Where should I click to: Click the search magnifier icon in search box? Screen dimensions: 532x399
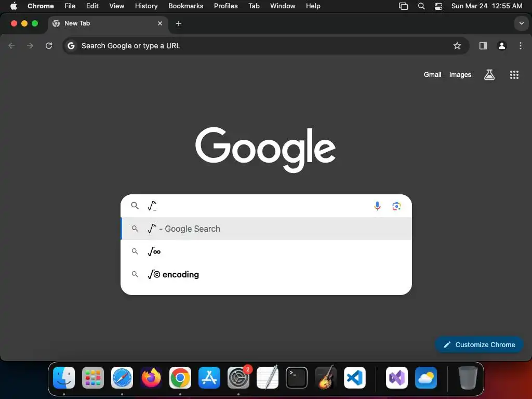click(135, 206)
